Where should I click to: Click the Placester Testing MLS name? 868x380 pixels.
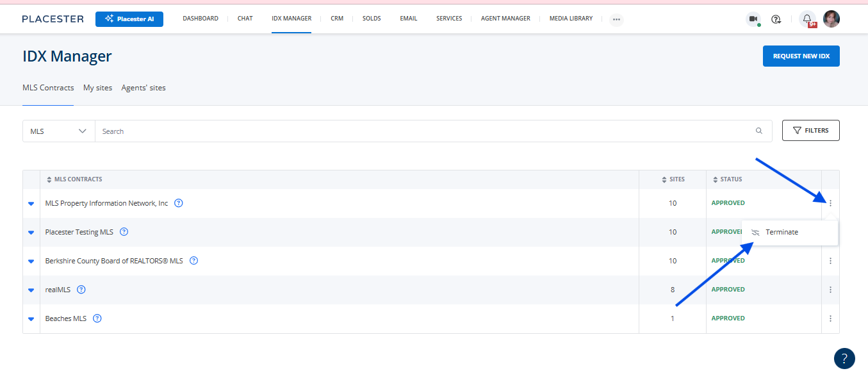(79, 232)
